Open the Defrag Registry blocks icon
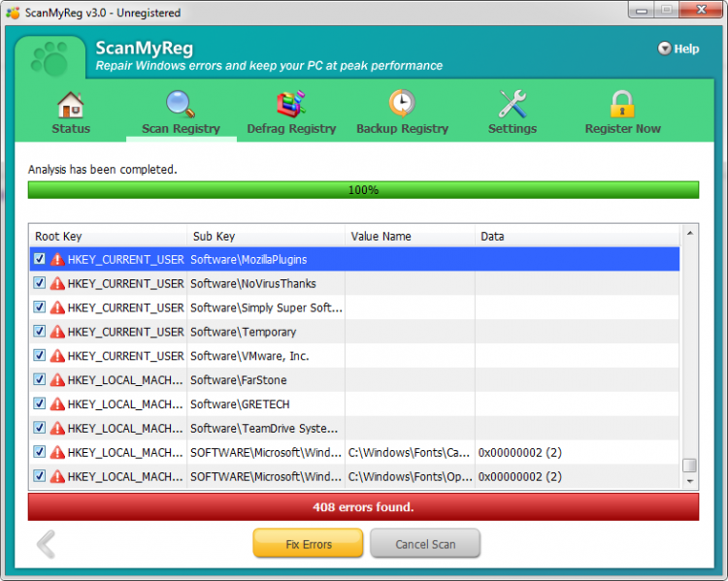This screenshot has width=728, height=581. 291,104
